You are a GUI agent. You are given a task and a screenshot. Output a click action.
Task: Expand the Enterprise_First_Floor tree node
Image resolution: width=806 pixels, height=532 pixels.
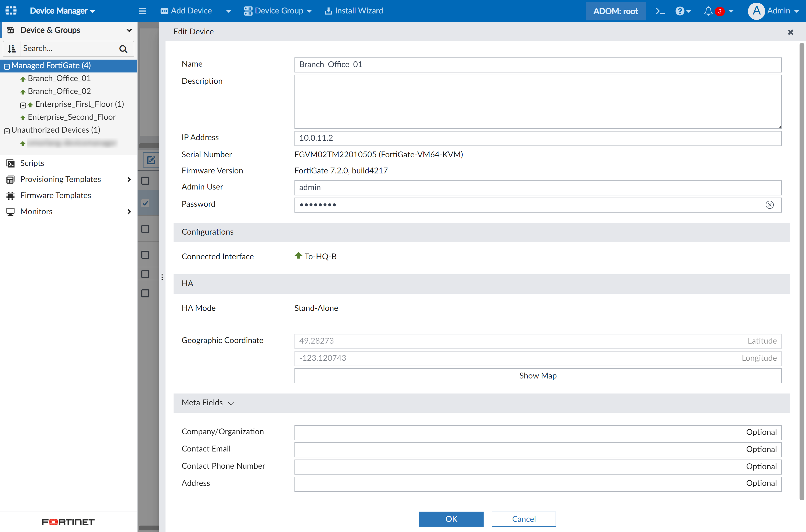tap(23, 105)
